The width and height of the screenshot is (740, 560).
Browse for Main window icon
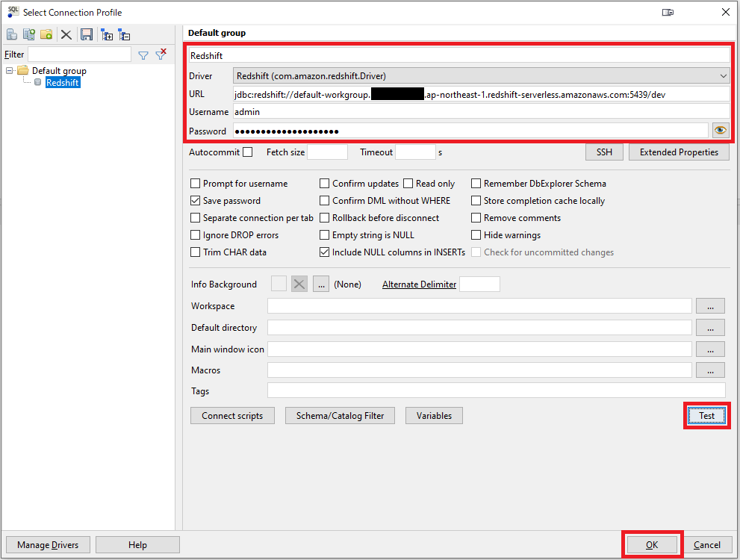(710, 349)
